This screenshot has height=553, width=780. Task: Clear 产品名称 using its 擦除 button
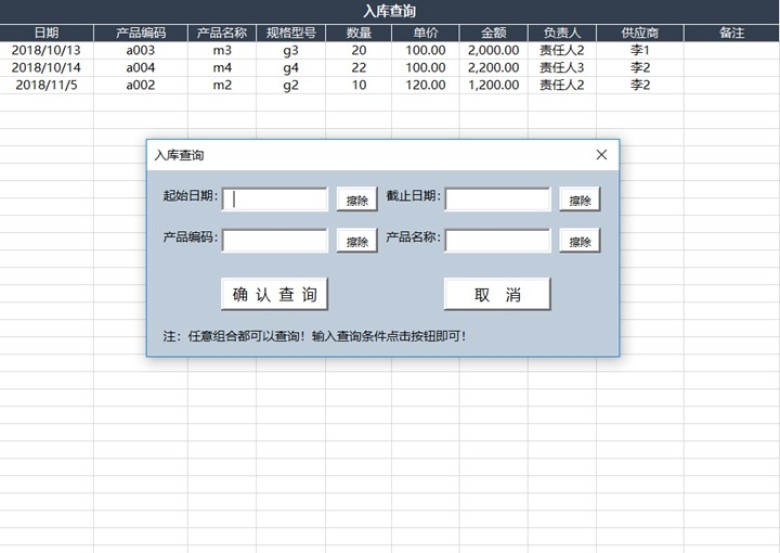[x=580, y=241]
